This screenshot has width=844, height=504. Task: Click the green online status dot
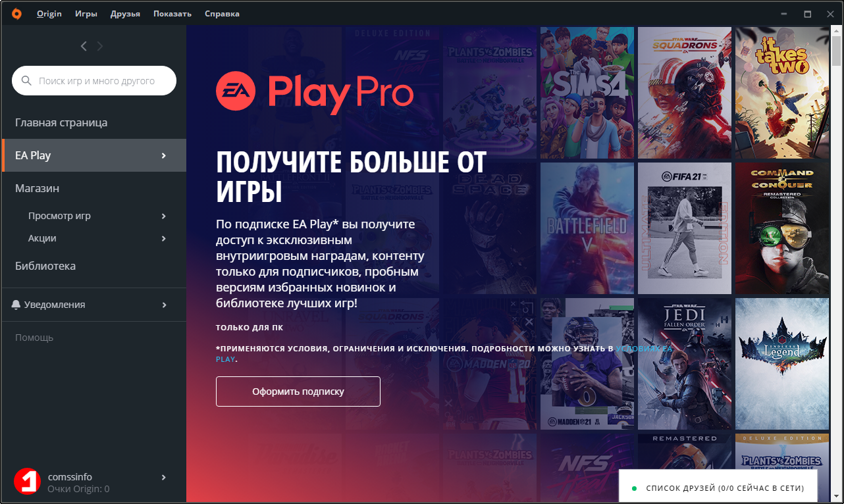[634, 488]
